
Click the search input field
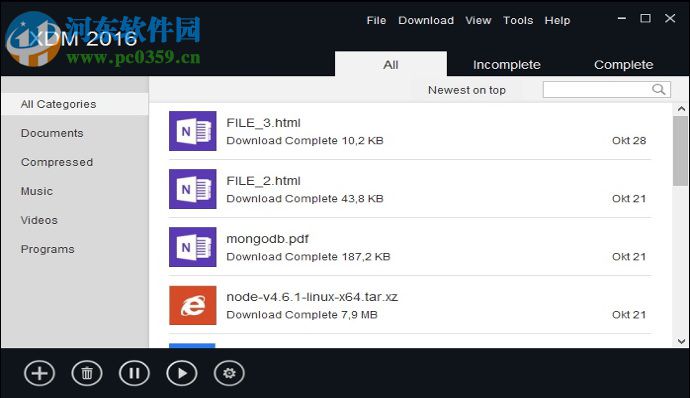(607, 89)
